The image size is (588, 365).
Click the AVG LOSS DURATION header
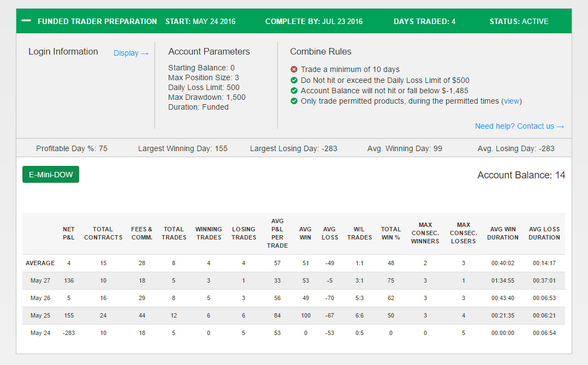[544, 233]
